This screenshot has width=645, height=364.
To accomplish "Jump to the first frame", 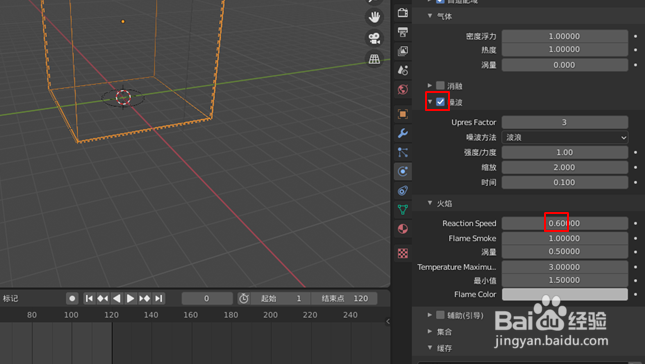I will click(89, 298).
